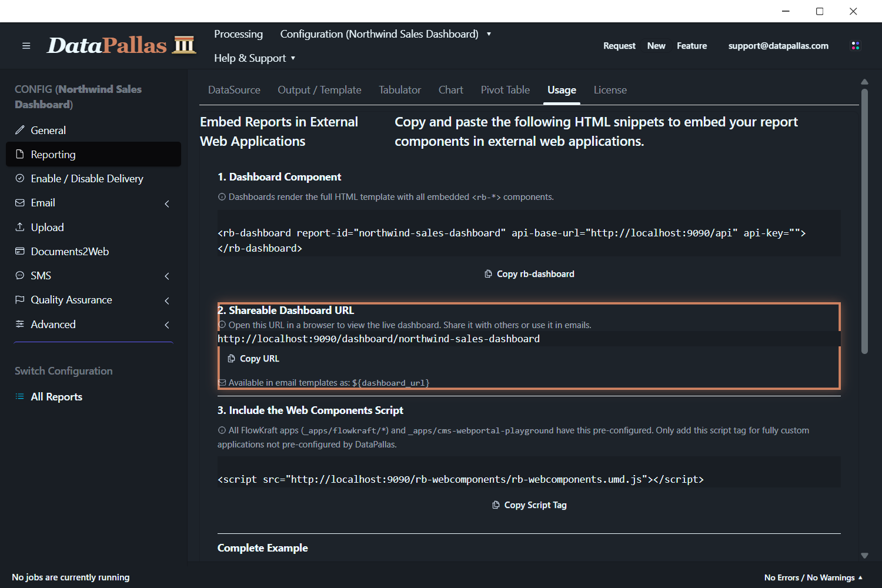Click the info icon beside Dashboards render text

point(222,197)
